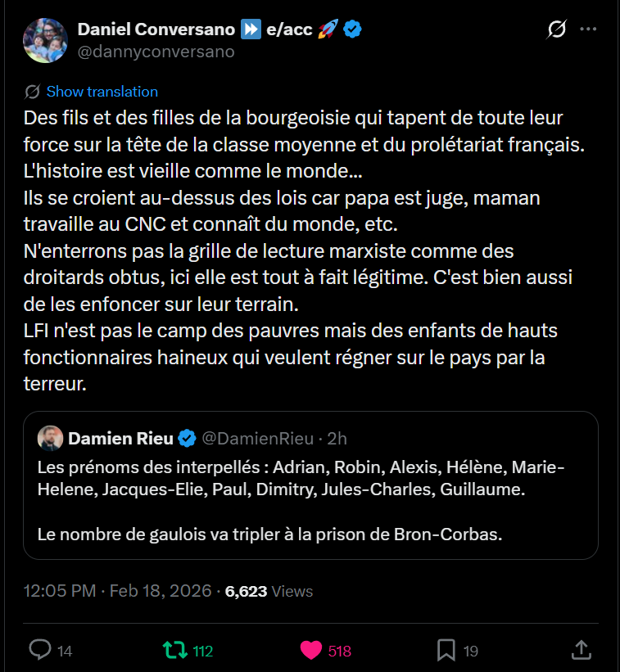620x672 pixels.
Task: Click Daniel Conversano's verified badge
Action: tap(353, 29)
